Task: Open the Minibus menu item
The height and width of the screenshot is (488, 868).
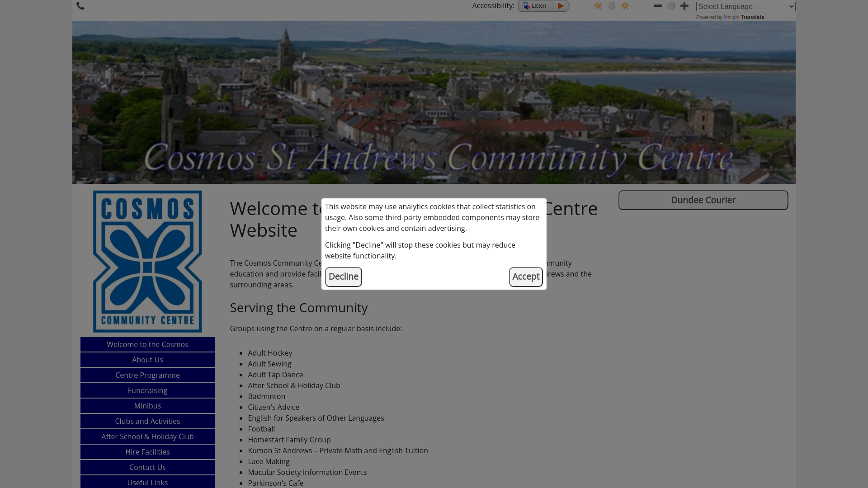Action: (x=147, y=406)
